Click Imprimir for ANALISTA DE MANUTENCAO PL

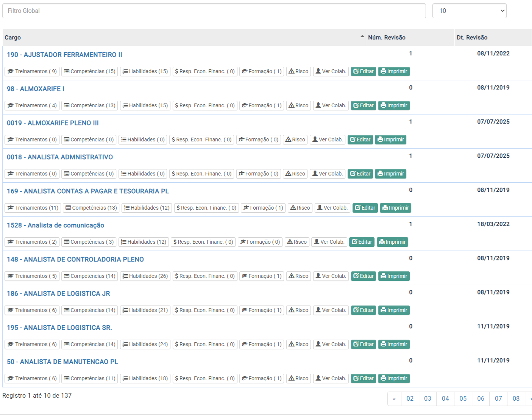(x=394, y=378)
